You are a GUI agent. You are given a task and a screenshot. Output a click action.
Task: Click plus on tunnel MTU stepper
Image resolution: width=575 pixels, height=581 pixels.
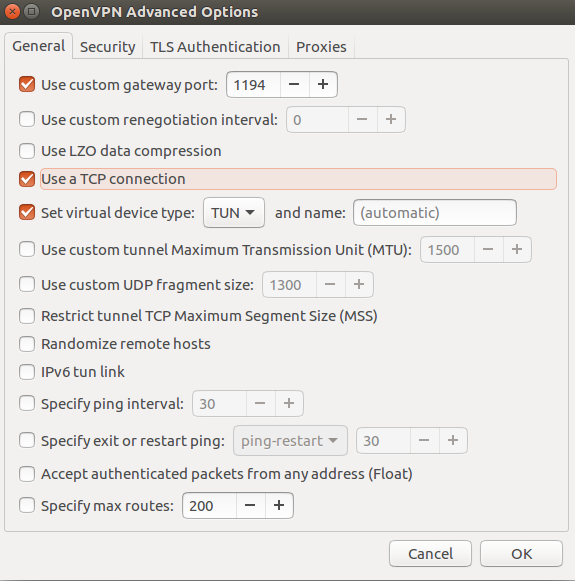pyautogui.click(x=517, y=250)
